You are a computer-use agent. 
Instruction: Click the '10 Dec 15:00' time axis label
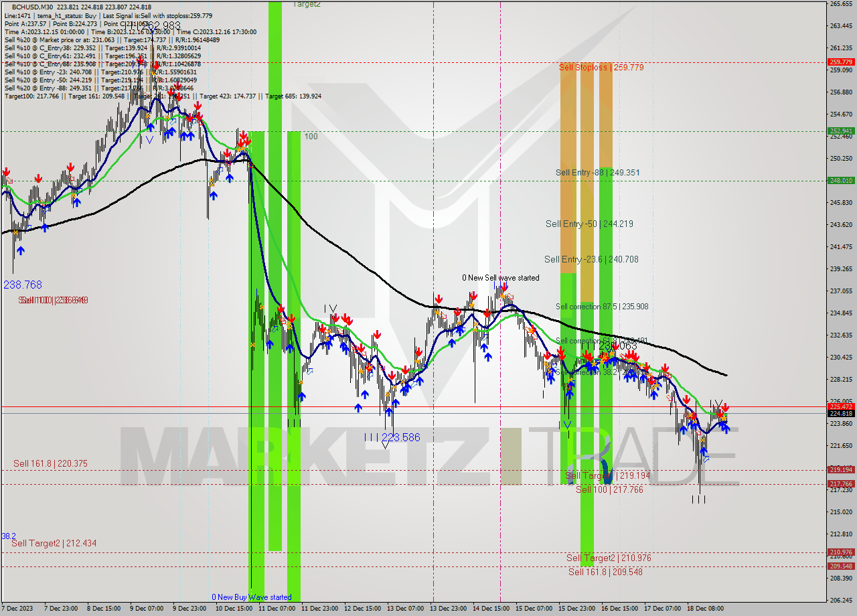(233, 609)
